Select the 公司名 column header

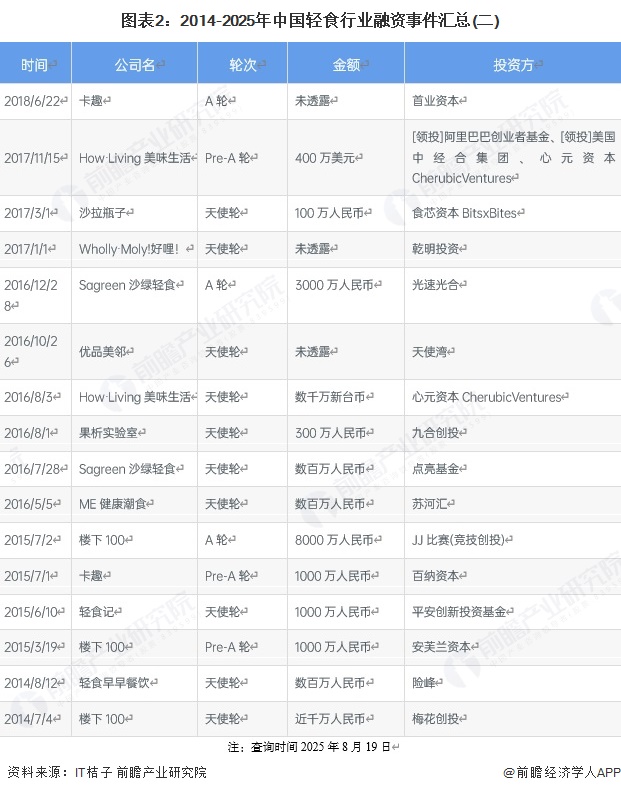point(135,64)
